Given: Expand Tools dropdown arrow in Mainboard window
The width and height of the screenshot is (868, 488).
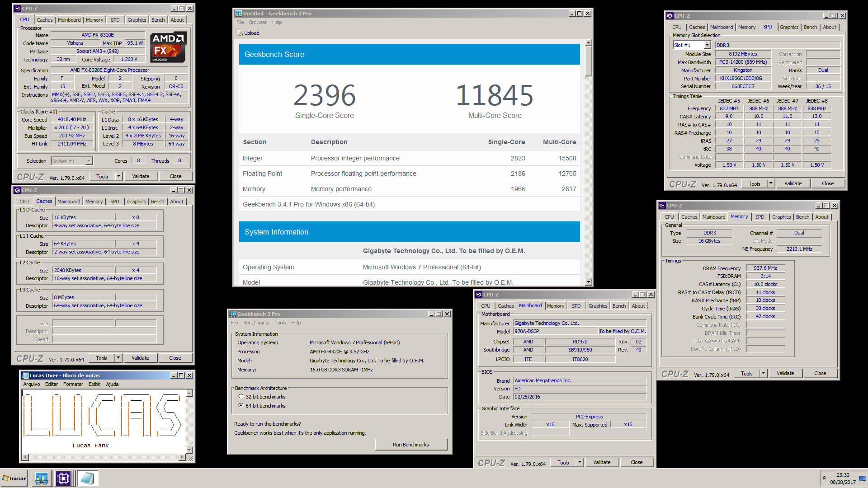Looking at the screenshot, I should coord(580,463).
